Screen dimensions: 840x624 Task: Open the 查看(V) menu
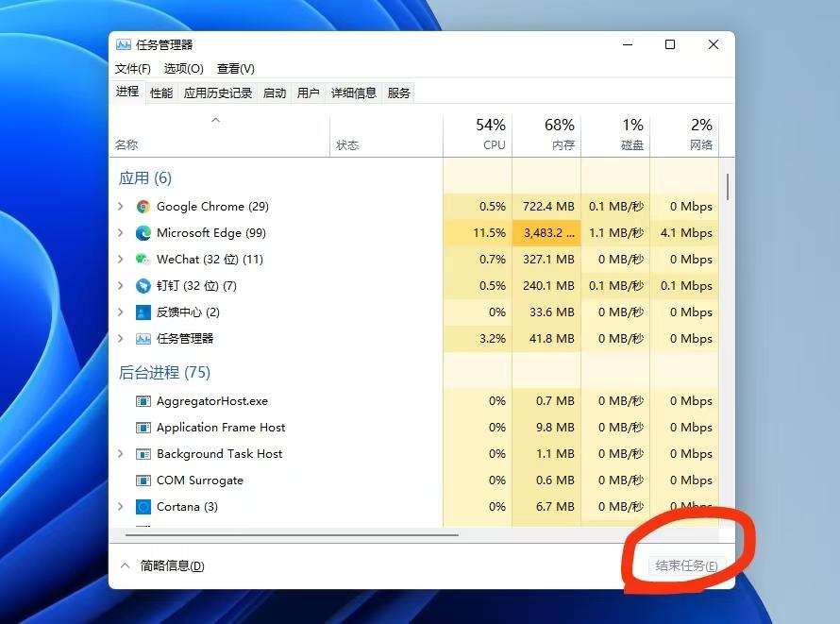click(236, 69)
